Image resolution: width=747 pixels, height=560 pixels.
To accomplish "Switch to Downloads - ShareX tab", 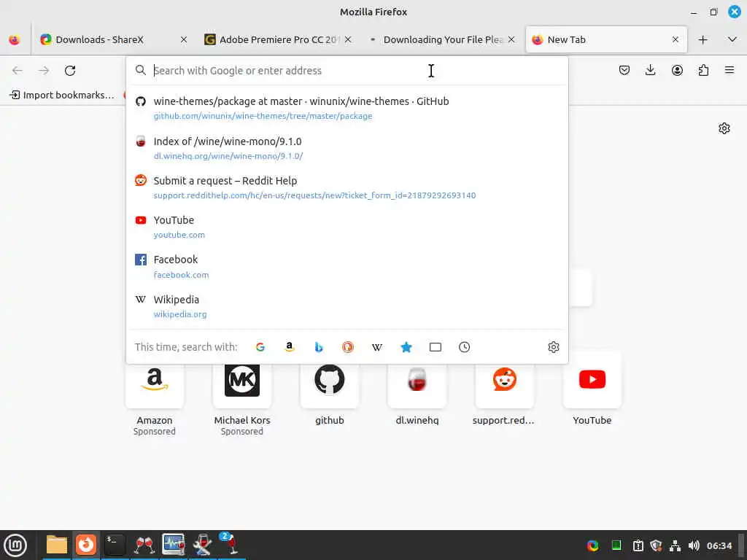I will (112, 39).
